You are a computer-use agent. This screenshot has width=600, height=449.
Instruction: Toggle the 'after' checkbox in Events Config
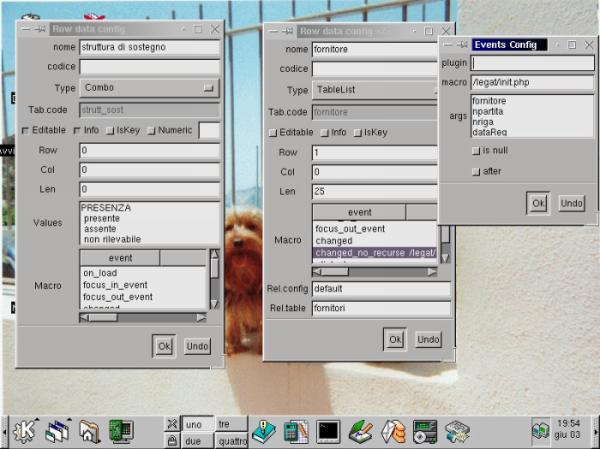[476, 171]
